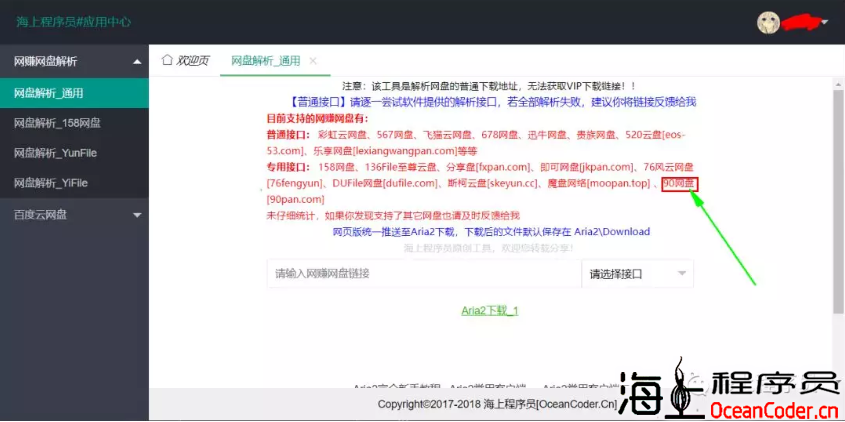
Task: Select 网盘解析_通用 in the sidebar
Action: 74,93
